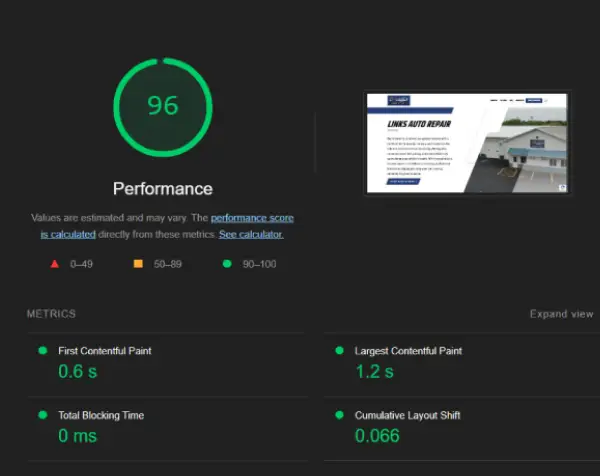Expand the Largest Contentful Paint metric
Viewport: 600px width, 476px height.
(x=408, y=351)
